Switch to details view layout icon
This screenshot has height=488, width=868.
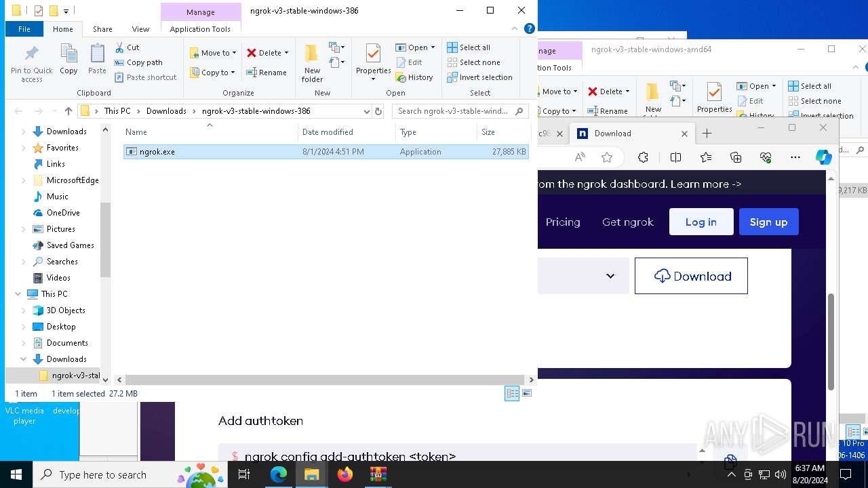(x=512, y=394)
